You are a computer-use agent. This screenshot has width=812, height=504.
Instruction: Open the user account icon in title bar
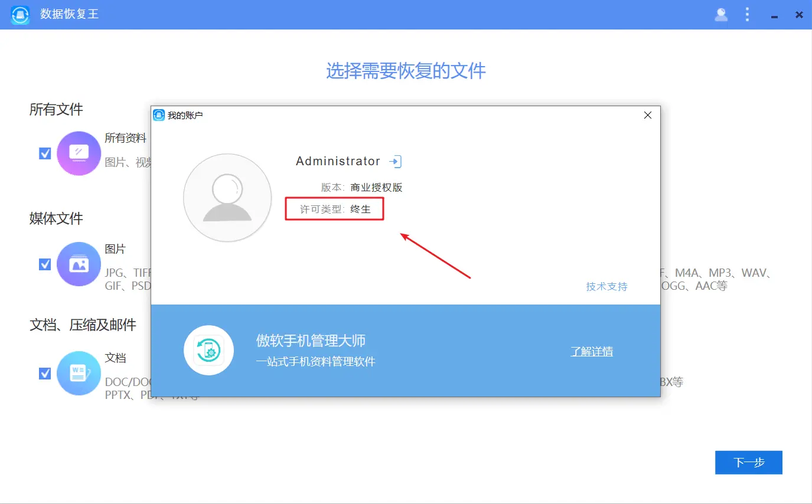coord(721,15)
